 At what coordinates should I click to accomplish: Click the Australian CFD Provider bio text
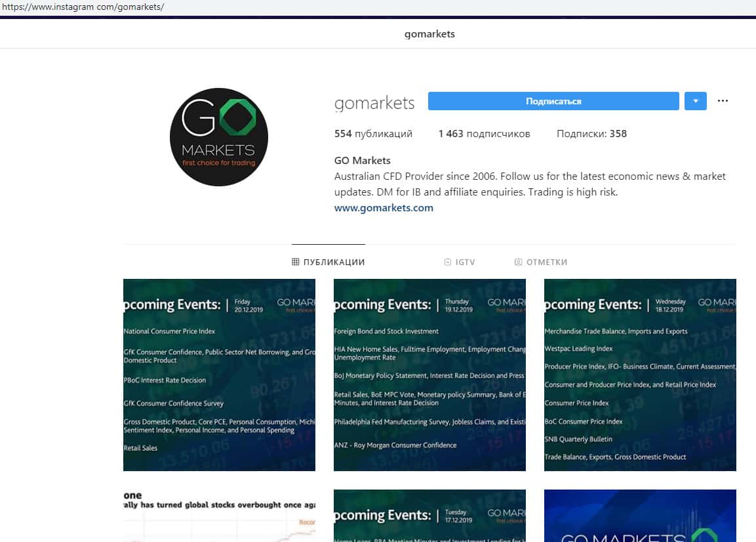click(x=530, y=184)
